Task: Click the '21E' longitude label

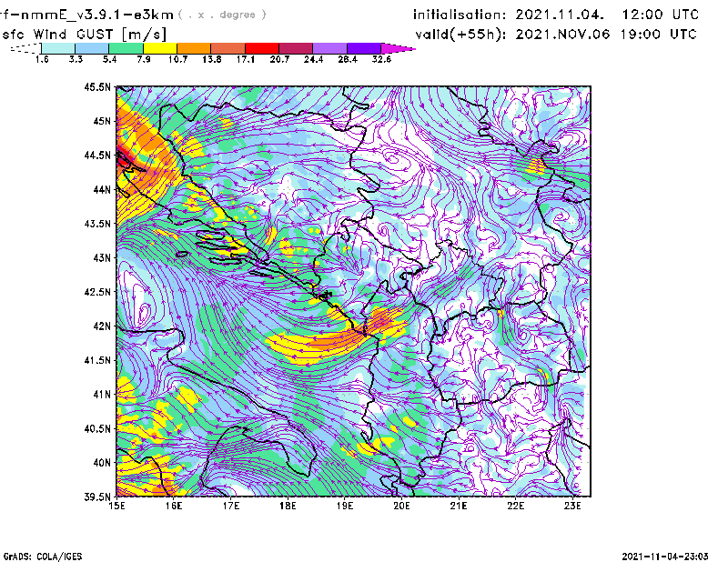Action: point(459,506)
